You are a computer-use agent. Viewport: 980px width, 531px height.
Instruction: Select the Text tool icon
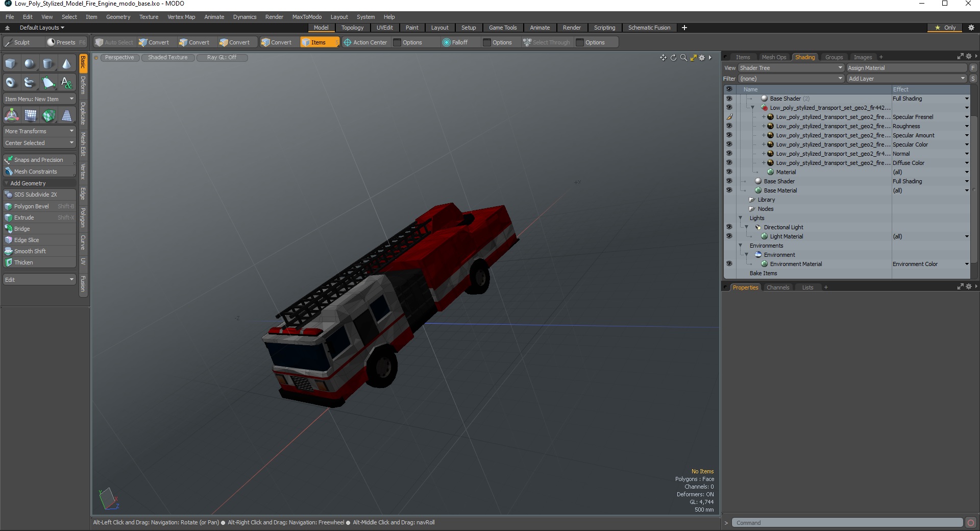[66, 82]
